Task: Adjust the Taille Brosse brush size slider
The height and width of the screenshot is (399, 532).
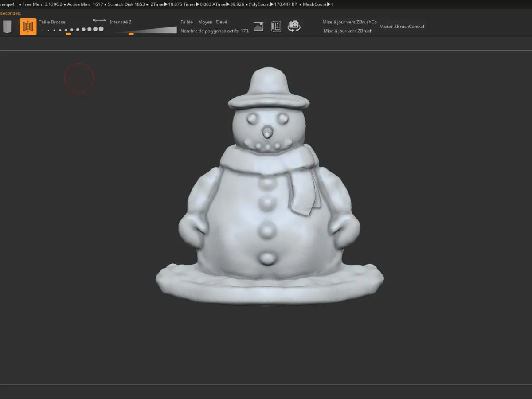Action: coord(73,29)
